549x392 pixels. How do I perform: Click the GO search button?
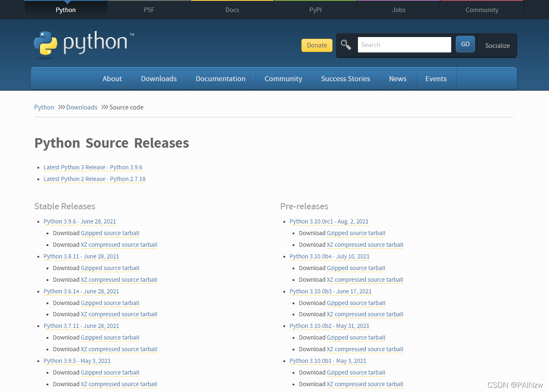pos(465,44)
